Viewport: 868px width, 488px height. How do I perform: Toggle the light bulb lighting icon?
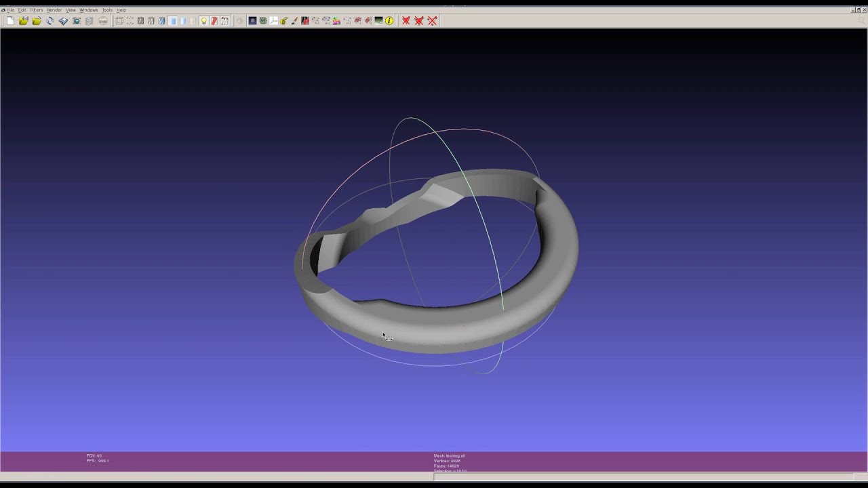click(x=203, y=21)
